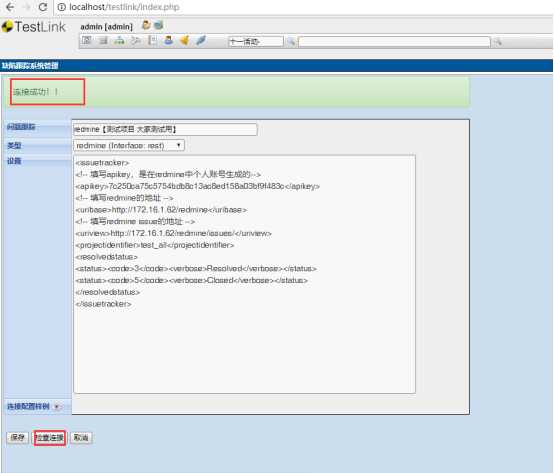Click the opening <issuetracker> tag line
The height and width of the screenshot is (473, 554).
102,163
